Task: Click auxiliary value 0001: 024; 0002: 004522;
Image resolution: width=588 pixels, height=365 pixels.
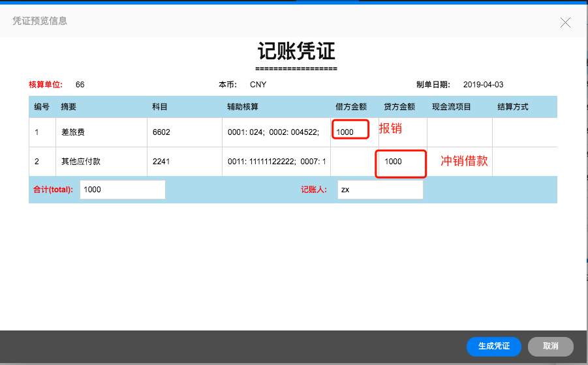Action: pyautogui.click(x=273, y=132)
